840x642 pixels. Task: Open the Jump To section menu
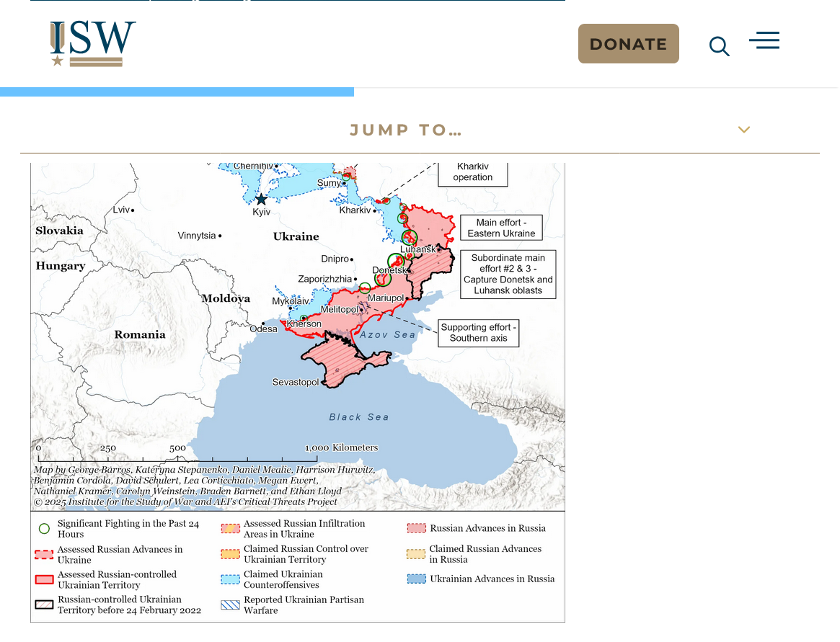pyautogui.click(x=405, y=130)
